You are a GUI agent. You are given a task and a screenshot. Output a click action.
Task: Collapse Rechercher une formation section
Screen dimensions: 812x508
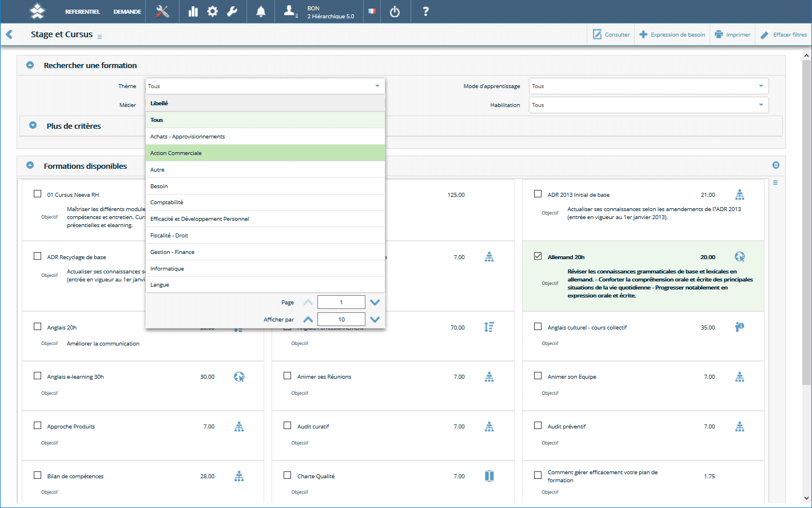point(30,65)
